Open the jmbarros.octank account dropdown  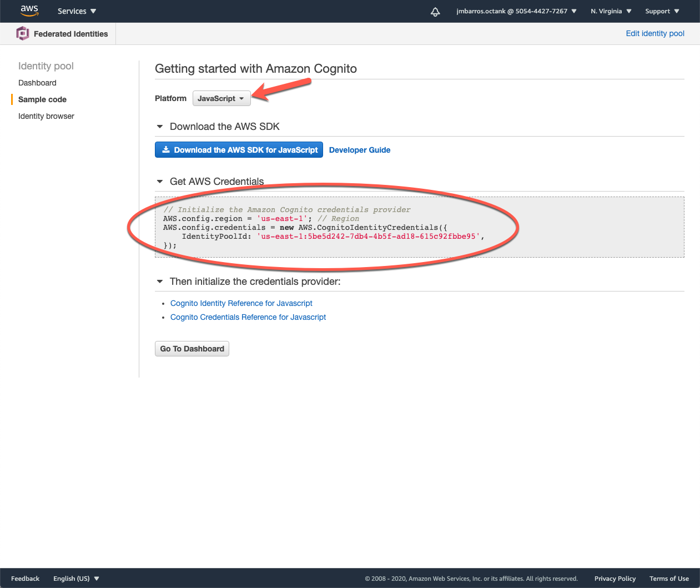pos(516,11)
